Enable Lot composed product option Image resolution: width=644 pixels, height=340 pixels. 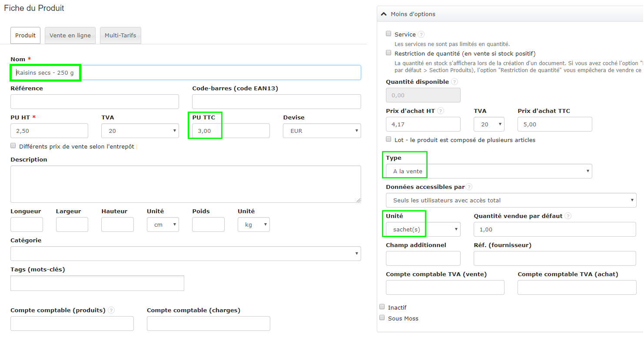coord(388,139)
